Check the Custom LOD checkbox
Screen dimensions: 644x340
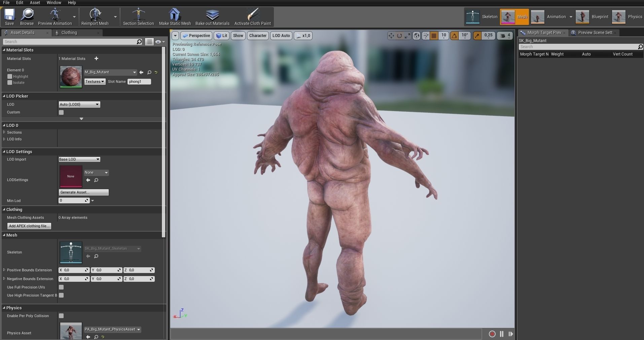point(61,112)
